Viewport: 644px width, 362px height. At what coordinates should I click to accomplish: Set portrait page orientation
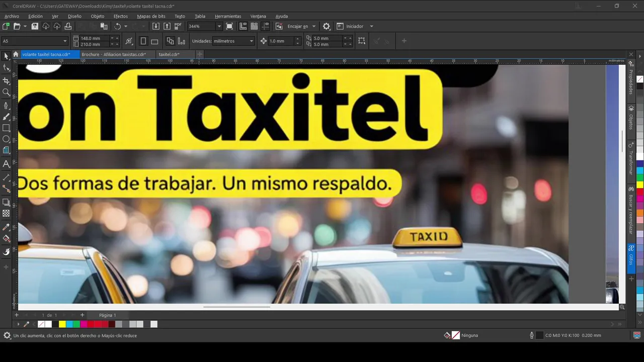(x=143, y=41)
